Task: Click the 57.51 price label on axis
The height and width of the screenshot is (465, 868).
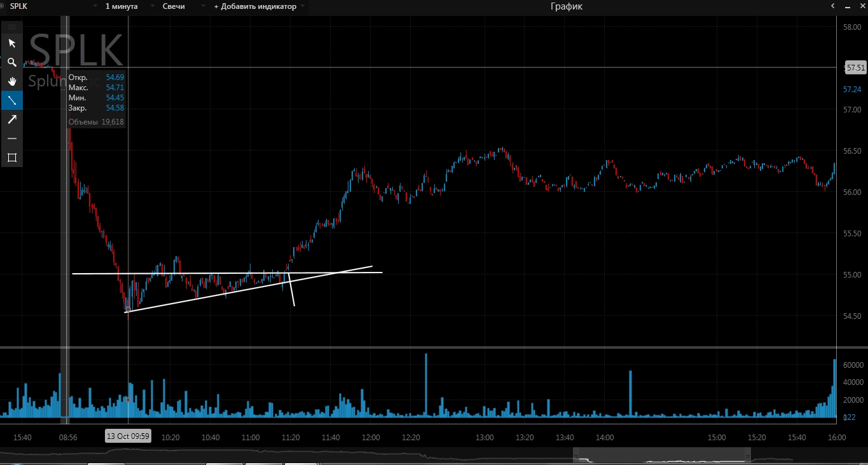Action: (x=855, y=67)
